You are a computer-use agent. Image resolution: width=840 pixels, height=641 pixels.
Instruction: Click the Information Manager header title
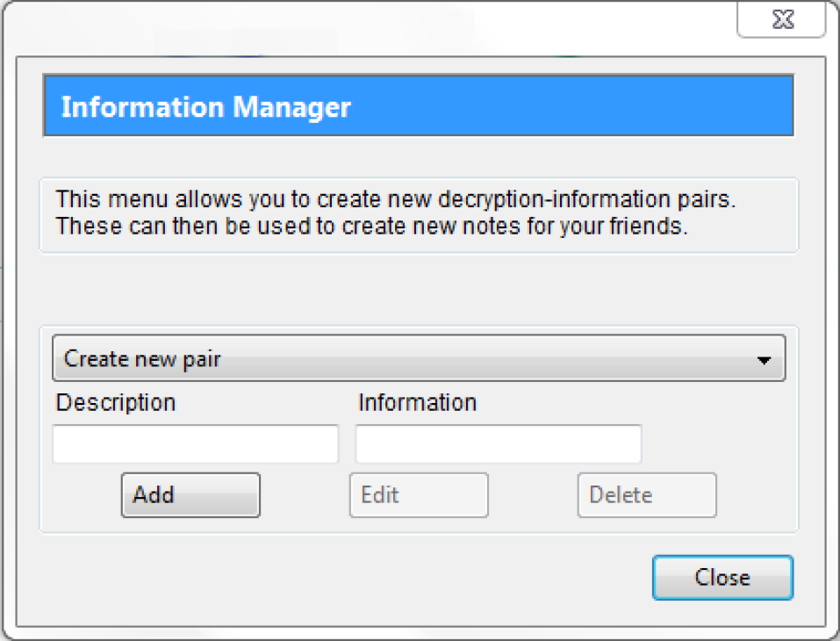click(206, 107)
